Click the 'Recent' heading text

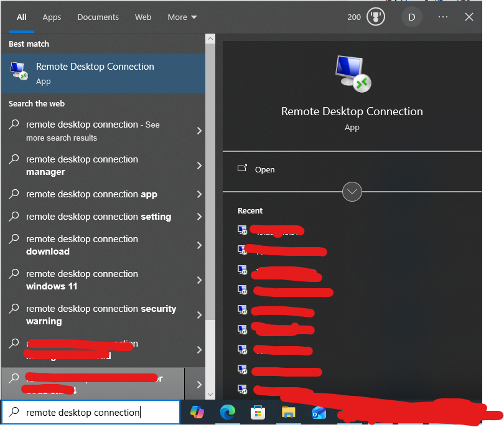click(x=250, y=210)
